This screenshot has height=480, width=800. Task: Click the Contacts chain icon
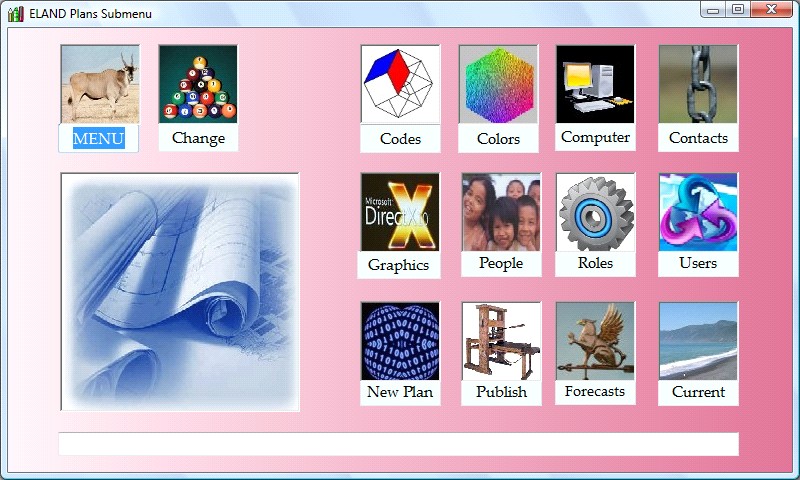point(698,84)
